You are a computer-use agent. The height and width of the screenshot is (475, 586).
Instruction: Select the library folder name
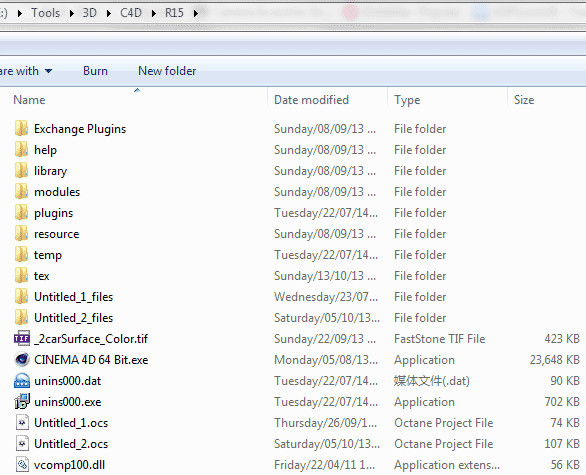[x=50, y=171]
